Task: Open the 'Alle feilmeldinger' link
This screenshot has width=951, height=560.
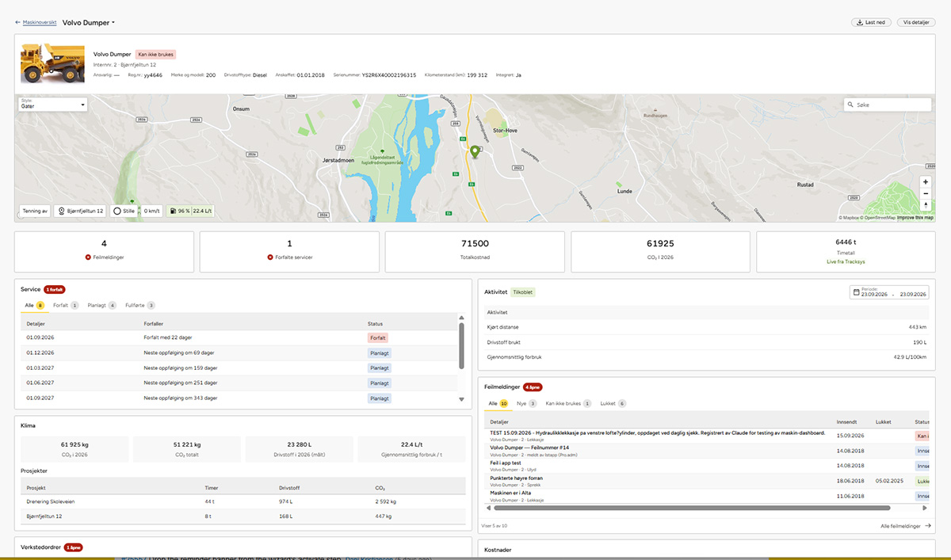Action: coord(906,526)
